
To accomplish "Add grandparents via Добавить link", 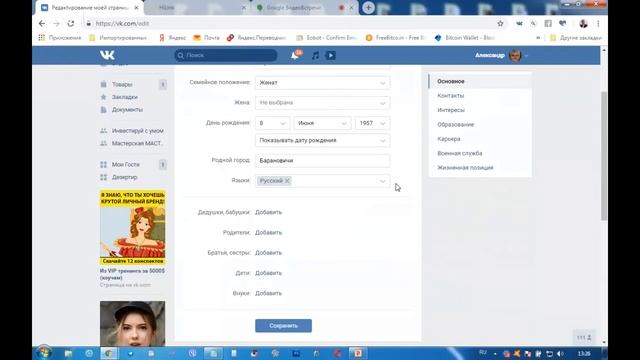I will [x=268, y=212].
